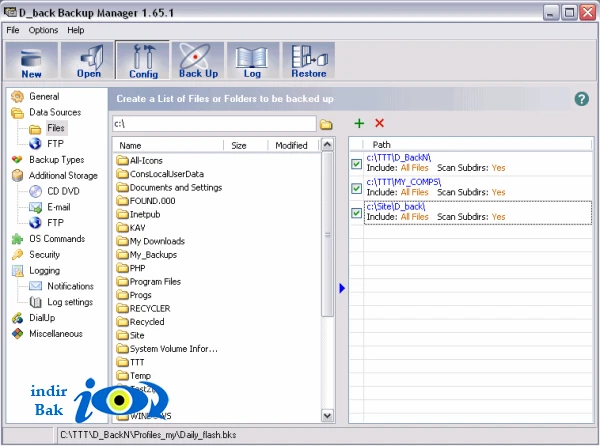This screenshot has height=446, width=600.
Task: Toggle checkbox for c:\Site\D_back\ entry
Action: coord(356,213)
